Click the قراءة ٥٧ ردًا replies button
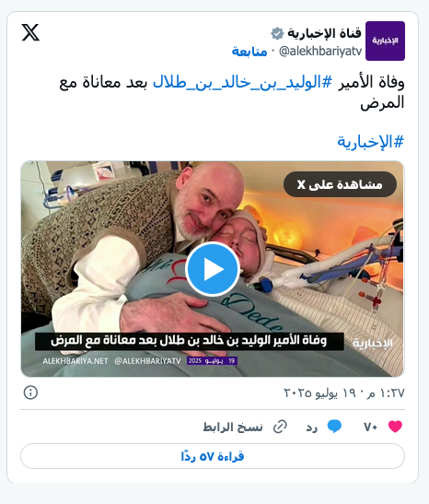Image resolution: width=429 pixels, height=504 pixels. coord(213,456)
